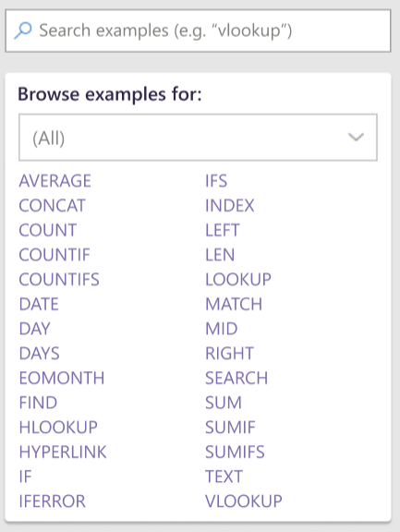This screenshot has width=400, height=532.
Task: Expand the dropdown chevron arrow
Action: 356,137
